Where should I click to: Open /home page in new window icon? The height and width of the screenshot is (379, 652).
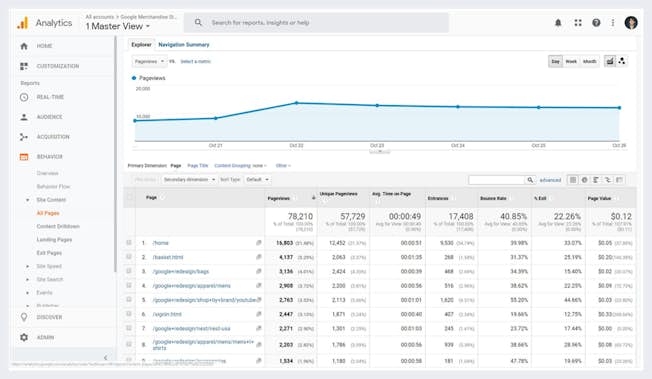pyautogui.click(x=259, y=243)
